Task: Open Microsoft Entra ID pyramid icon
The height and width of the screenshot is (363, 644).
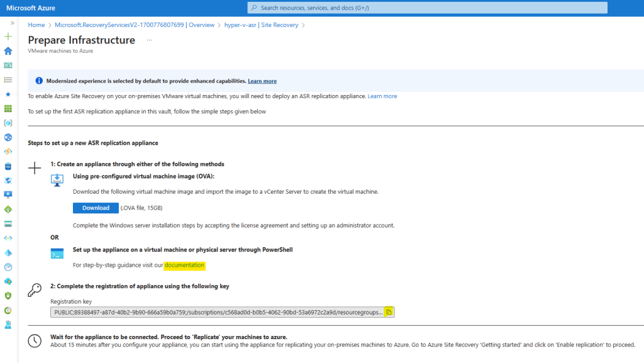Action: click(x=8, y=252)
